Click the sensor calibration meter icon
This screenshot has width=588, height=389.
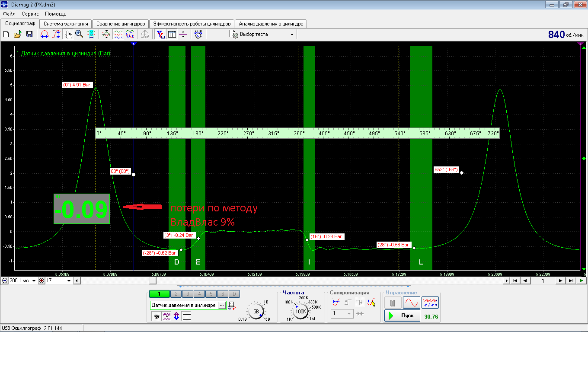pyautogui.click(x=232, y=306)
